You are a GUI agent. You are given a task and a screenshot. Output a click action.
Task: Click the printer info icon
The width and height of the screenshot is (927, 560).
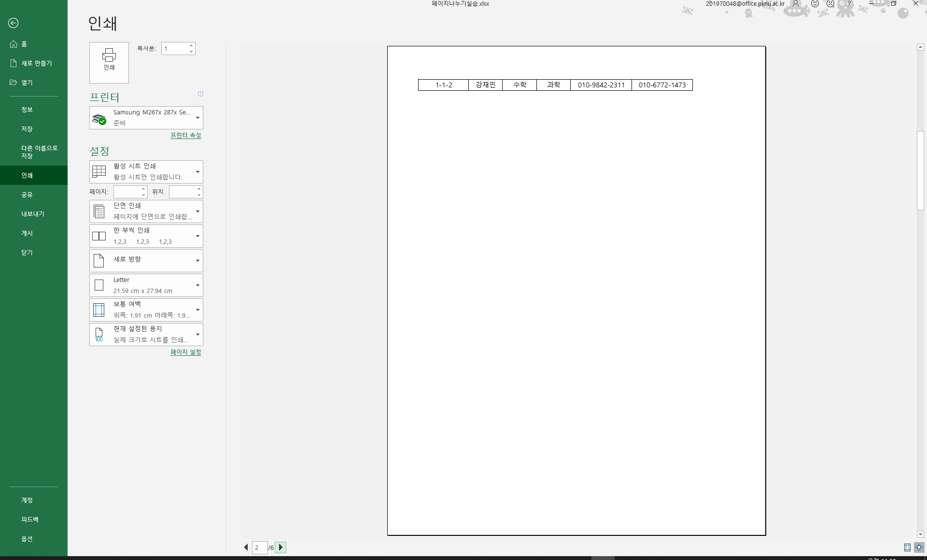coord(200,94)
